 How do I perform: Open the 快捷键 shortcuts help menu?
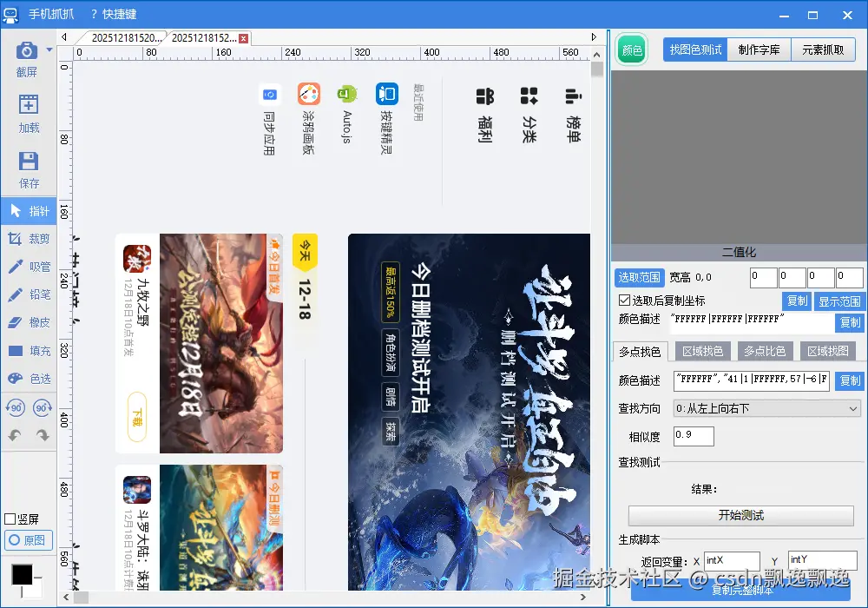pyautogui.click(x=114, y=15)
